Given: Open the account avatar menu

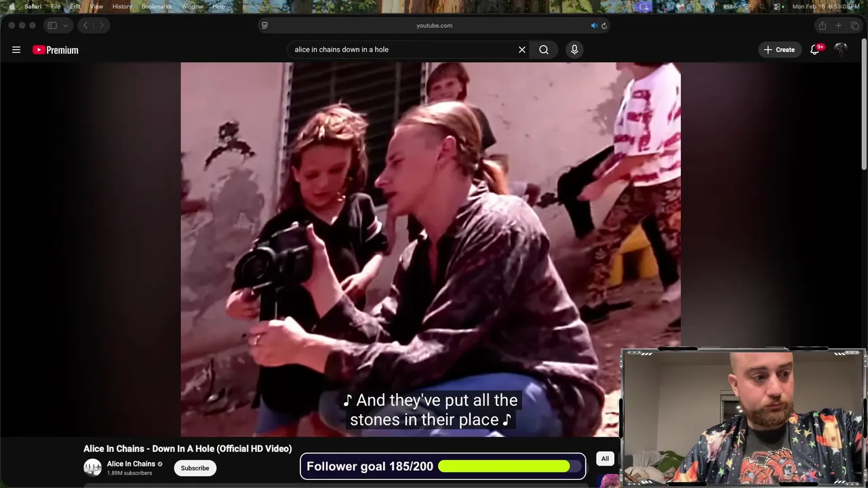Looking at the screenshot, I should pos(841,49).
